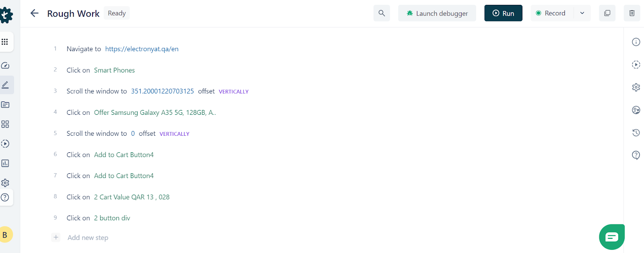
Task: Click 'Scroll the window to' text in step 3
Action: [x=97, y=91]
